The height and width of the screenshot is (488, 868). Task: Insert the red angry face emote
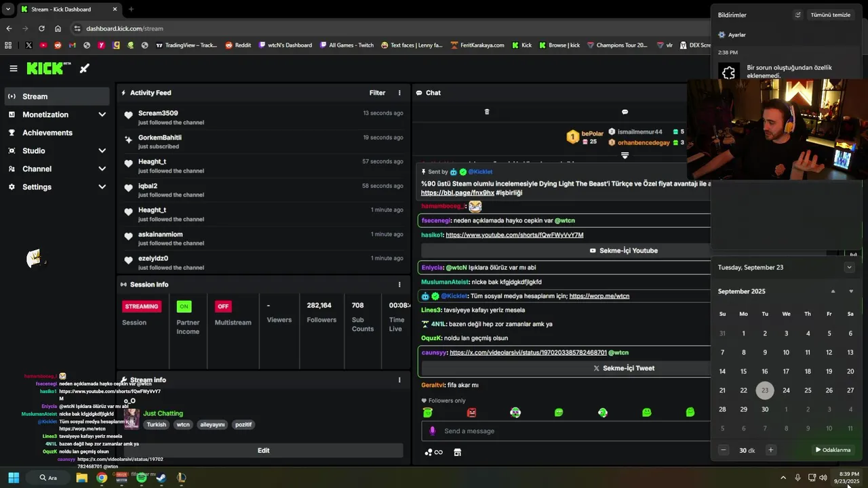pos(472,412)
